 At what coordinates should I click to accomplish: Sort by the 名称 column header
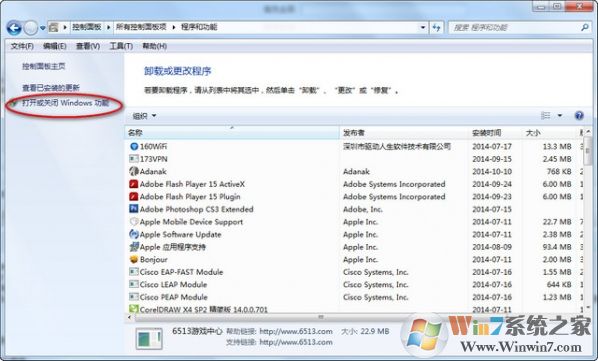point(232,133)
